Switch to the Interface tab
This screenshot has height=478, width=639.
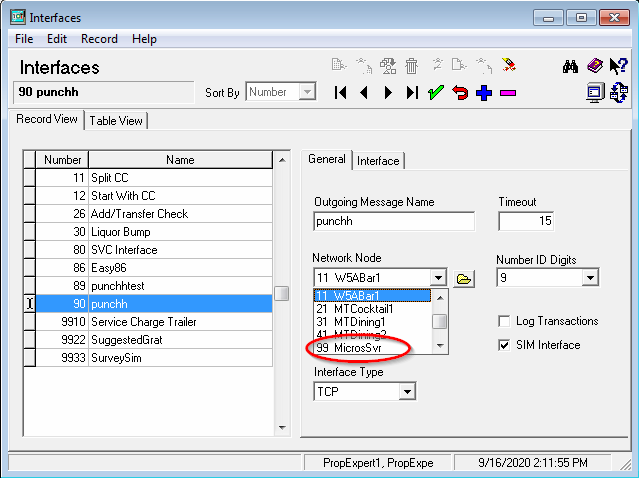click(378, 161)
